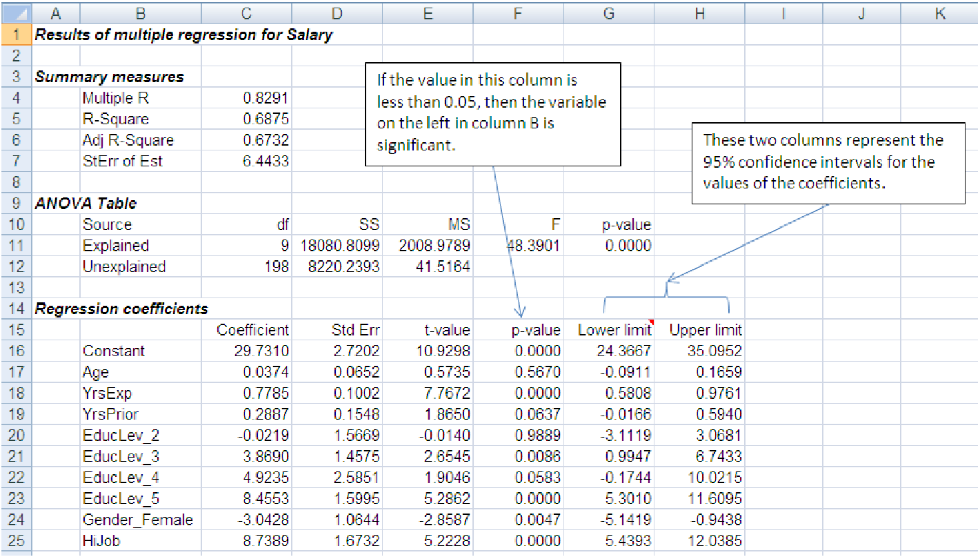The width and height of the screenshot is (980, 557).
Task: Select the HiJob coefficient 8.7389
Action: (247, 540)
